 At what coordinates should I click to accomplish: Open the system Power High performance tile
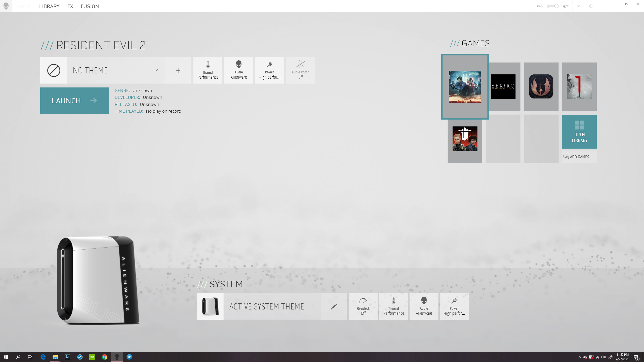[454, 306]
